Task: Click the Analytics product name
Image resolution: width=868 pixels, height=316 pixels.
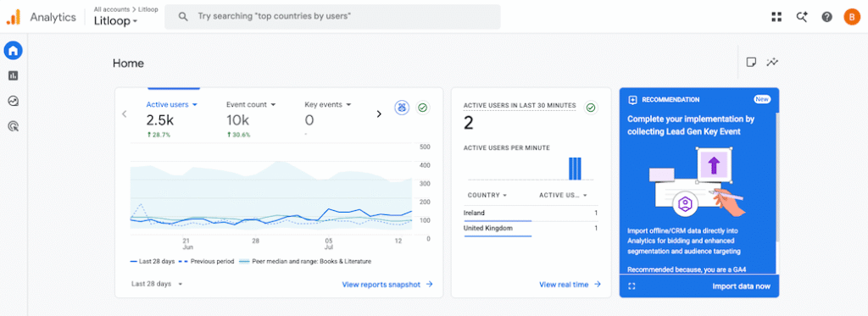Action: (x=53, y=17)
